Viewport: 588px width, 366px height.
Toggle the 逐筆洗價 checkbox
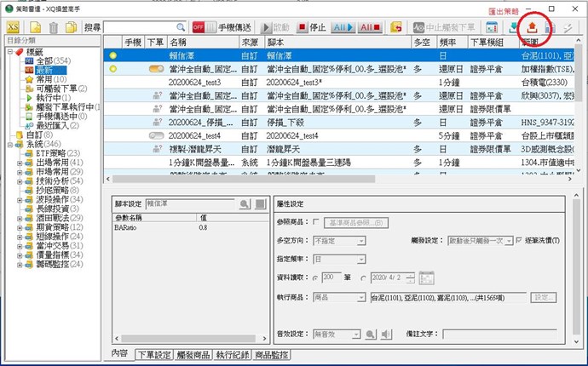point(522,242)
